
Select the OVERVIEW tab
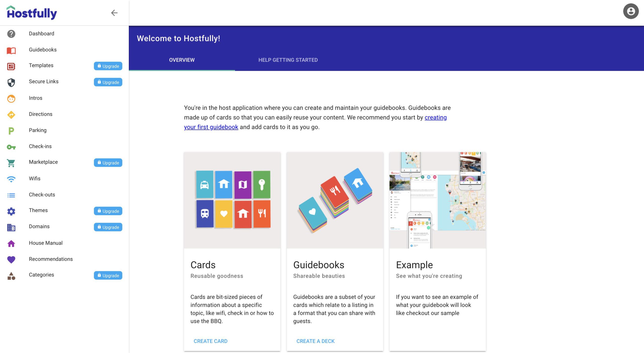(182, 60)
